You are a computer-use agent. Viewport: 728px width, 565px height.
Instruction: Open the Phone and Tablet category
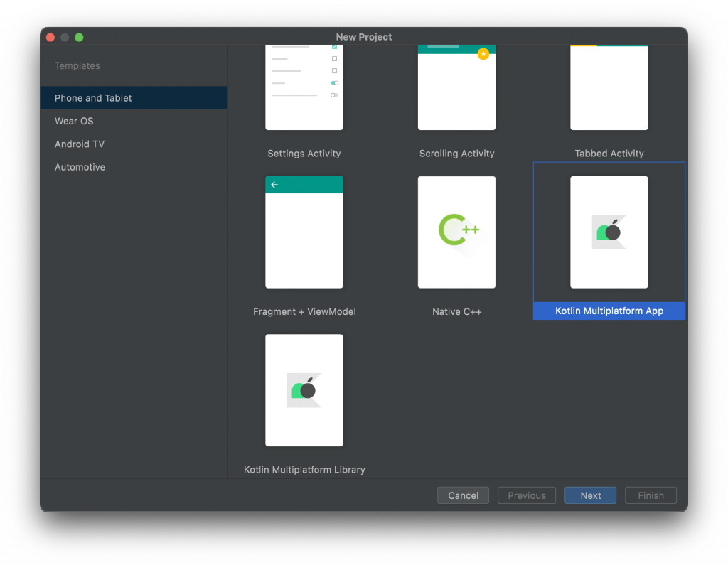(x=134, y=98)
